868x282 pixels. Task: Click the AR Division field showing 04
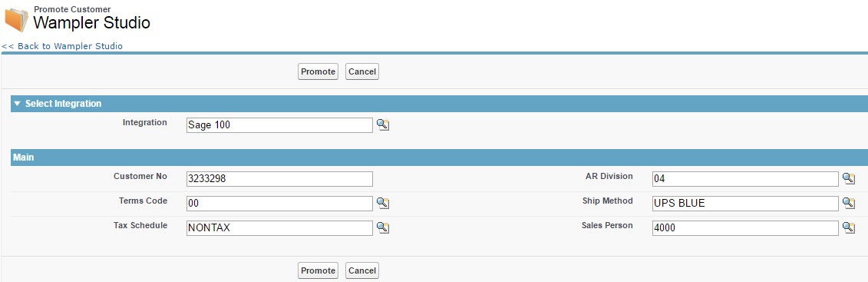click(745, 179)
